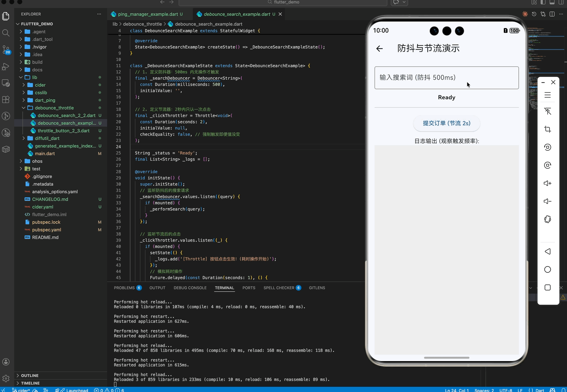The width and height of the screenshot is (567, 392).
Task: Click the emulator rotate device icon
Action: pos(548,219)
